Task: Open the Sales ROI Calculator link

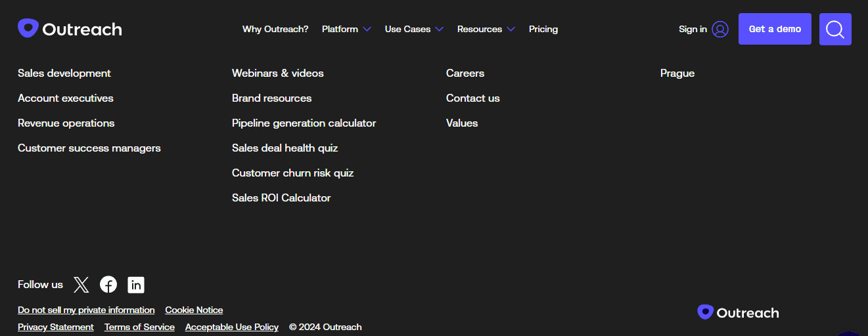Action: [x=281, y=198]
